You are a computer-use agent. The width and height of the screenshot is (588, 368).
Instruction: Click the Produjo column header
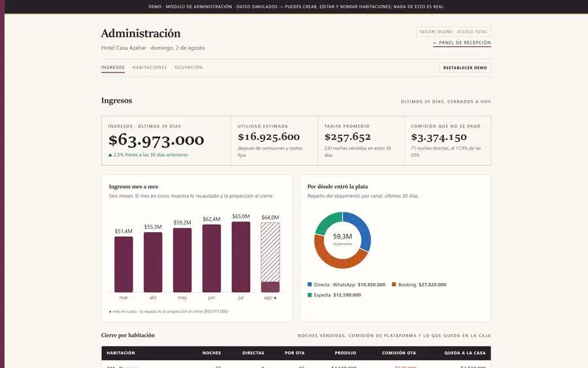(346, 353)
